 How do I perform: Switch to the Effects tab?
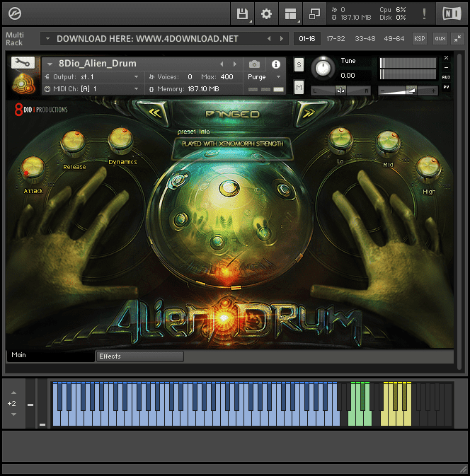(139, 356)
